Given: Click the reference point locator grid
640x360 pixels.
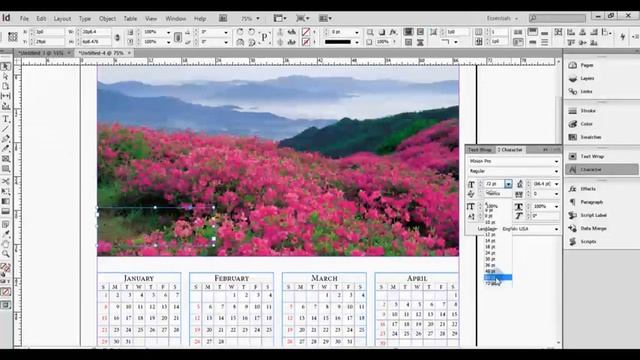Looking at the screenshot, I should 12,37.
